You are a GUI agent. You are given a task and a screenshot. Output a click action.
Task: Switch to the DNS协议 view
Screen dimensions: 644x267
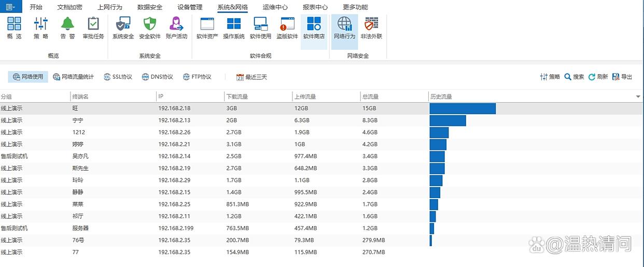pyautogui.click(x=157, y=77)
